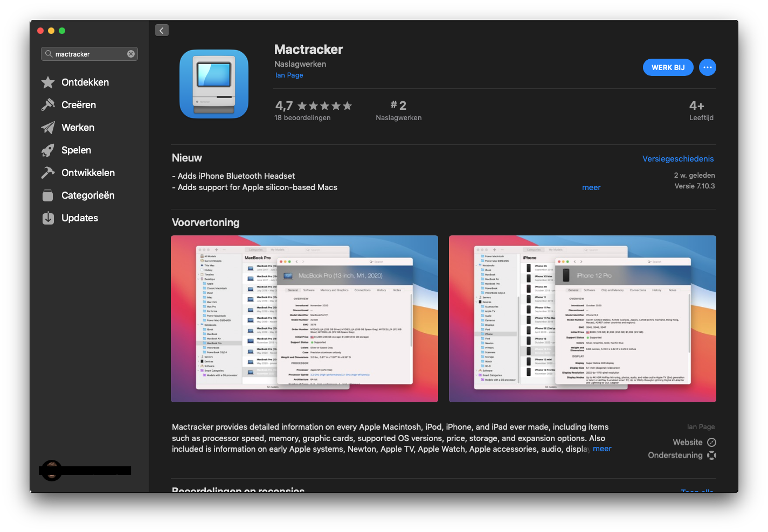Click the Spelen rocket icon
Screen dimensions: 768x532
click(48, 150)
